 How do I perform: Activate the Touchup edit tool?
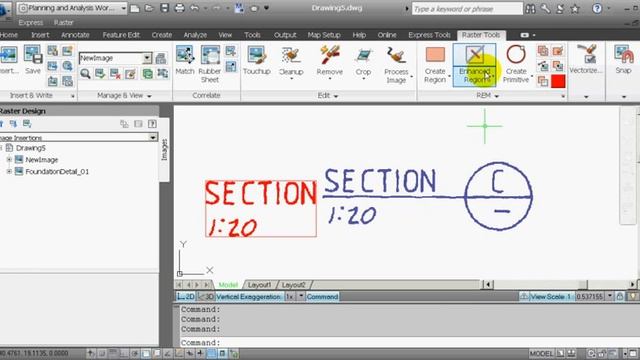click(257, 60)
